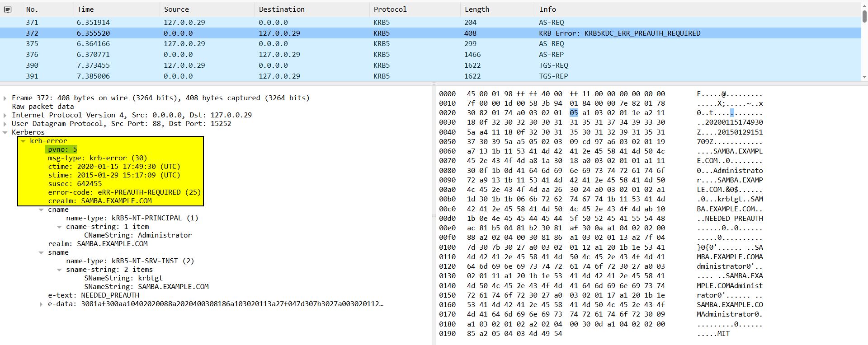Sort packet list by Protocol column
Screen dimensions: 868x345
point(390,9)
